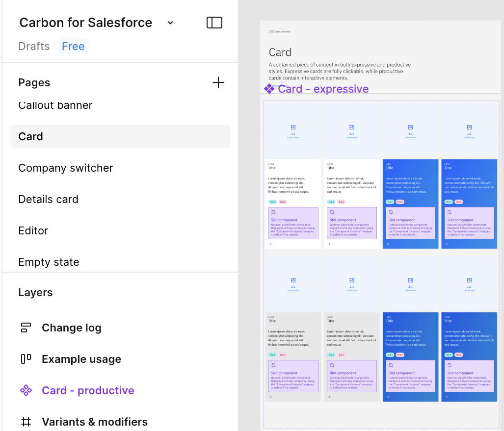Screen dimensions: 504x431
Task: Click the Change log section icon
Action: click(26, 328)
